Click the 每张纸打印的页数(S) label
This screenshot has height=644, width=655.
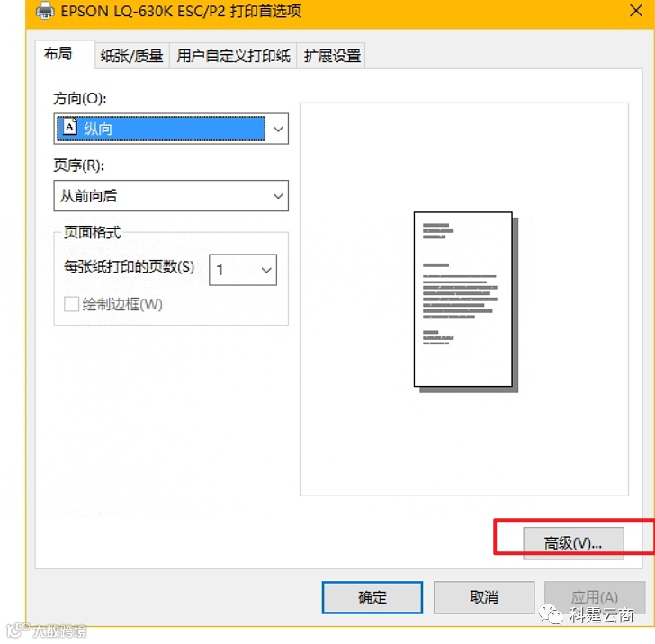tap(129, 266)
